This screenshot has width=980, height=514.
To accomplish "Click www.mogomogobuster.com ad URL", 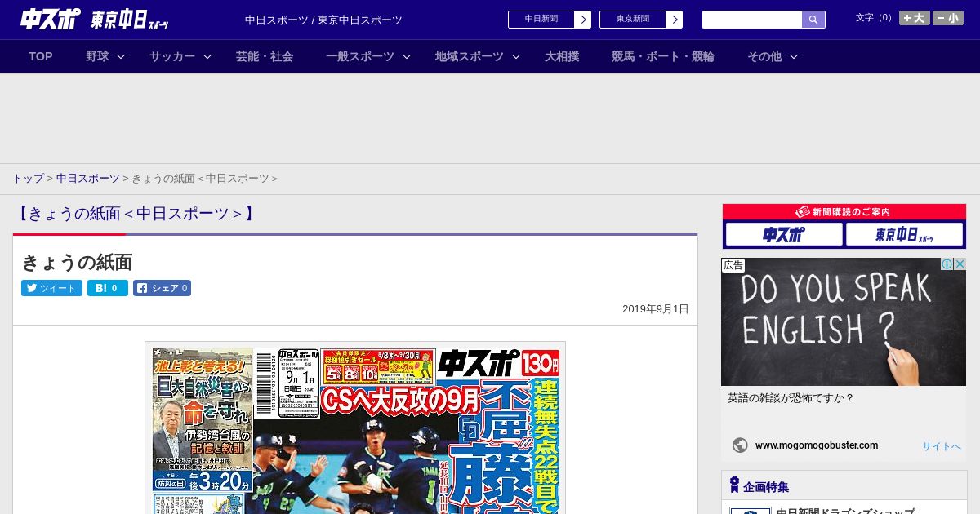I will tap(817, 445).
